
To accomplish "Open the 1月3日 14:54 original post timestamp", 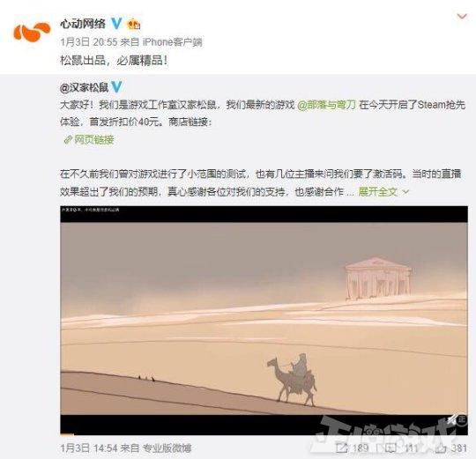I will [x=89, y=448].
